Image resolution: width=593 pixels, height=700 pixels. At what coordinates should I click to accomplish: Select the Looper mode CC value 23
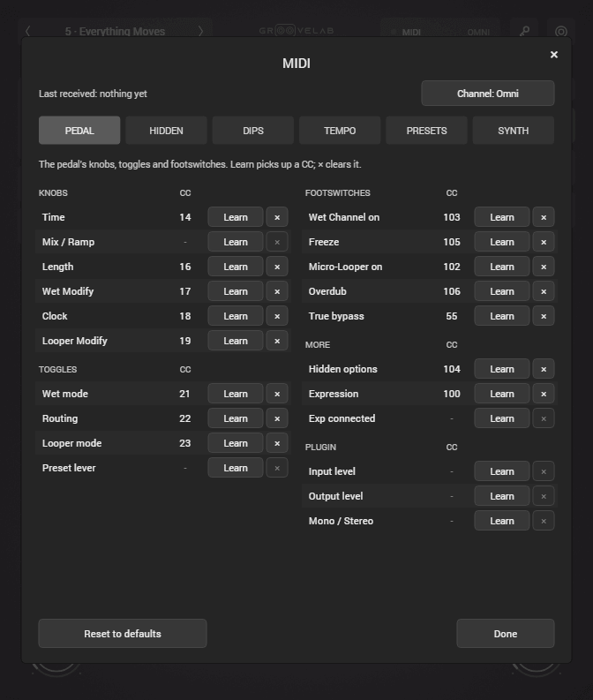click(x=184, y=443)
